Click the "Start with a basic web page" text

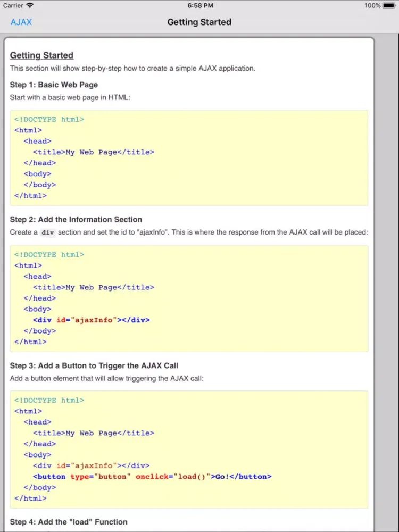pos(70,97)
